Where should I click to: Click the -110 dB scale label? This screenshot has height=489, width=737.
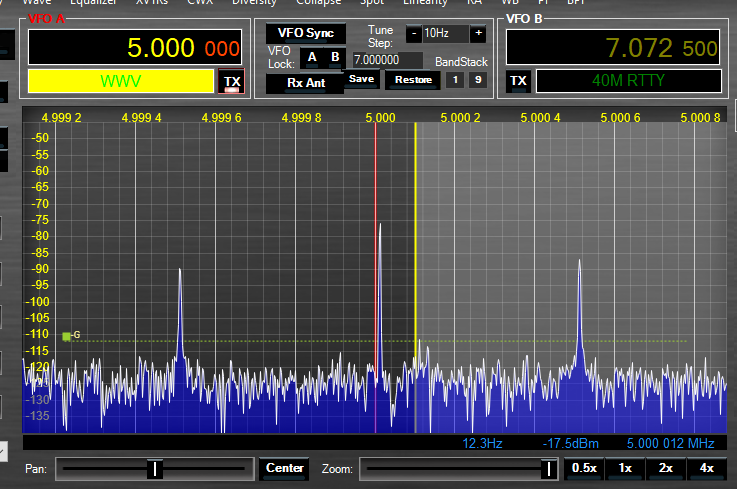click(x=37, y=334)
